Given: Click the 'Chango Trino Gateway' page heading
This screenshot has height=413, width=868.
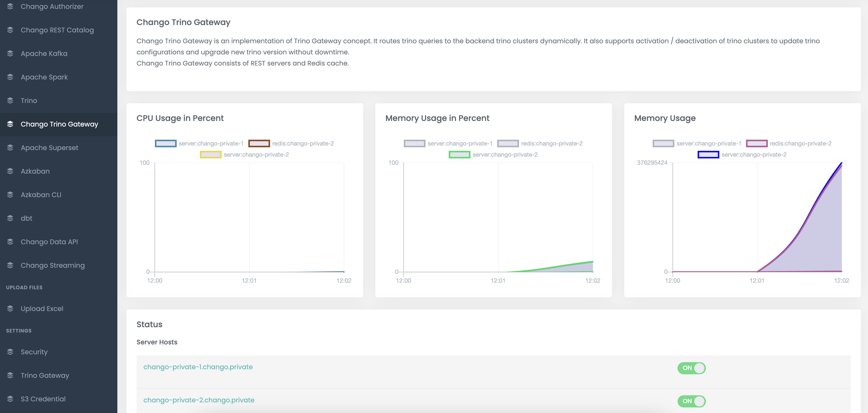Looking at the screenshot, I should point(183,22).
